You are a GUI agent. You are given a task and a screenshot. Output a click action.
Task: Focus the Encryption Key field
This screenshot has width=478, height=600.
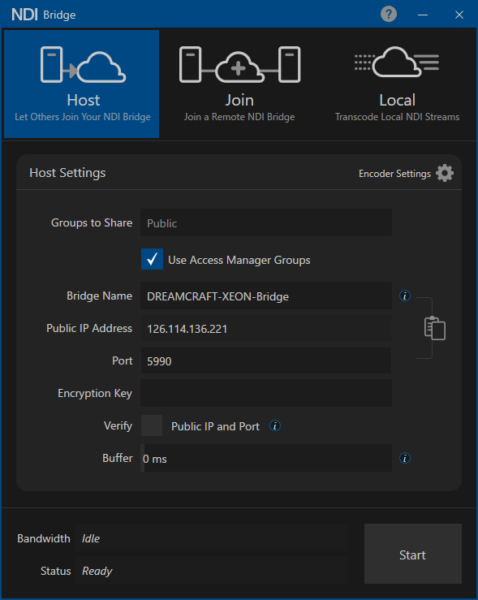pos(266,393)
